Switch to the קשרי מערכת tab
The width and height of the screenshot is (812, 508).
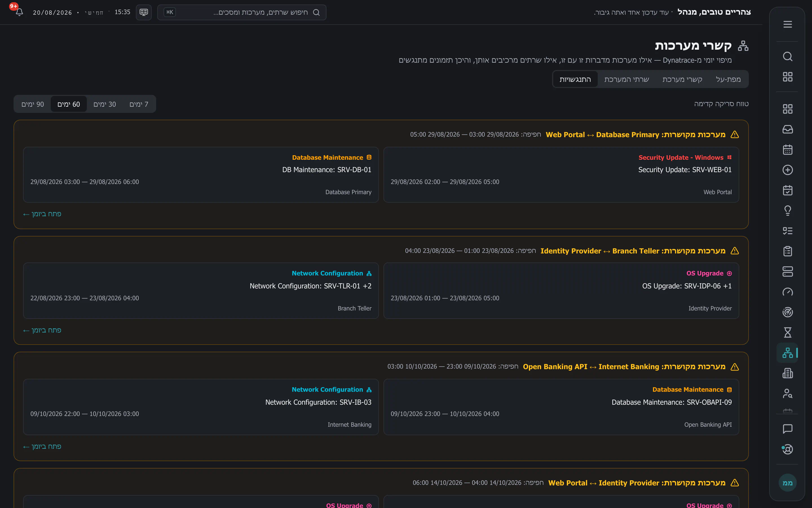(682, 79)
